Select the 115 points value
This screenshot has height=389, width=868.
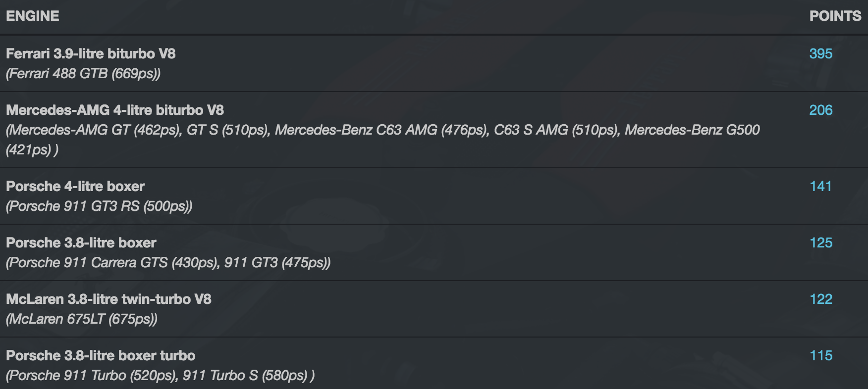(820, 355)
